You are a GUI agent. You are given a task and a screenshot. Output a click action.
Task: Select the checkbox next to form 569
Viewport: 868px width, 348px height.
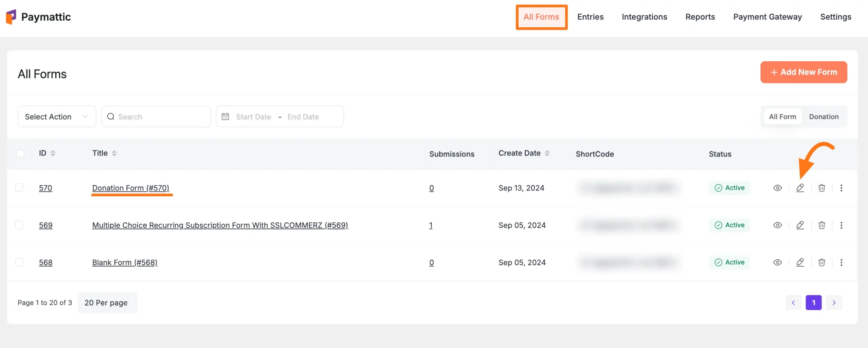[x=20, y=225]
